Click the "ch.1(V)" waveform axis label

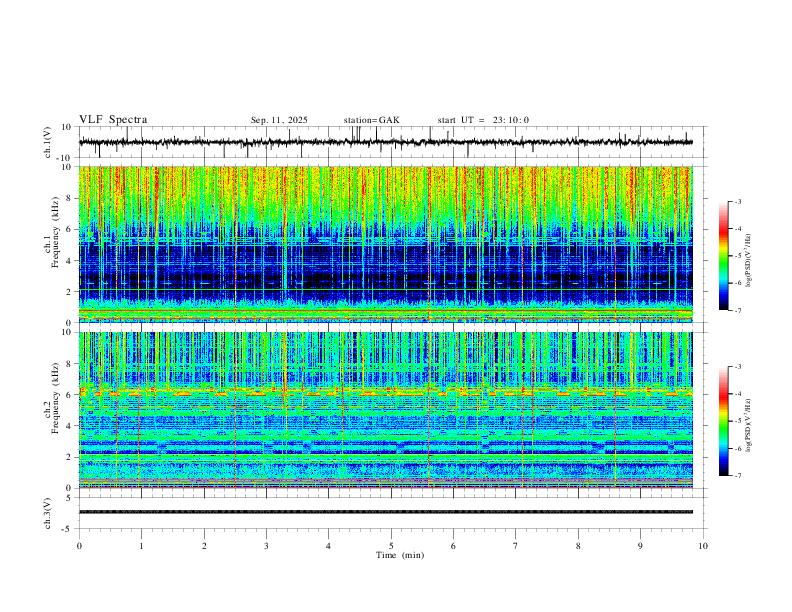point(49,142)
